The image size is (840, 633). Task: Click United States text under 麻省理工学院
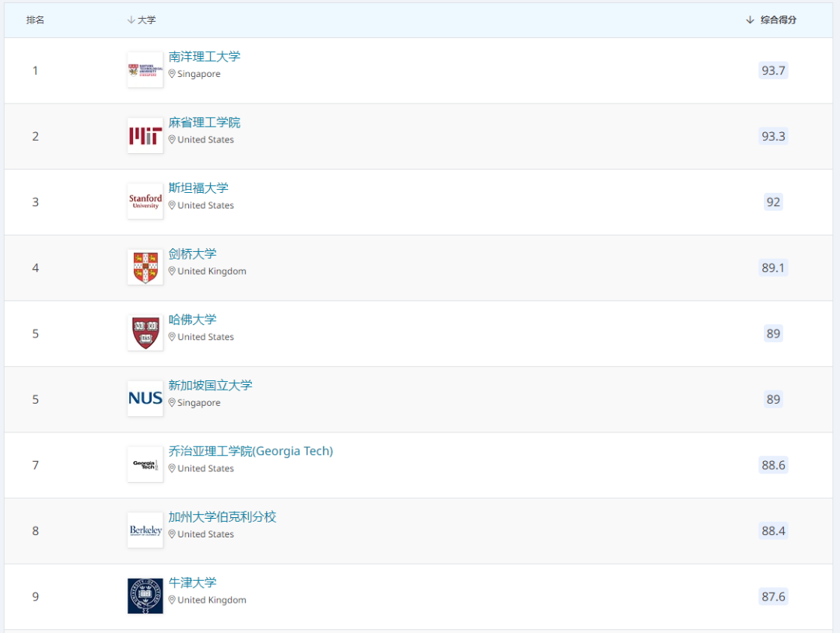click(205, 140)
